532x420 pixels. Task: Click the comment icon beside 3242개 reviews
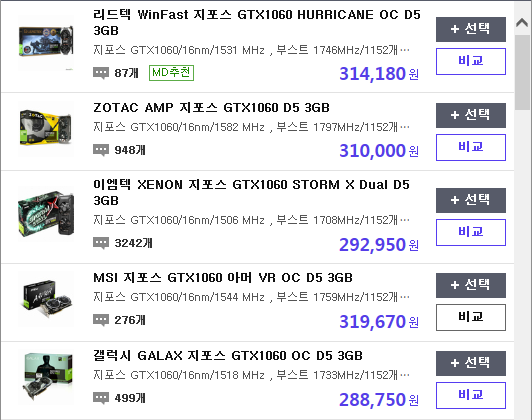point(101,243)
